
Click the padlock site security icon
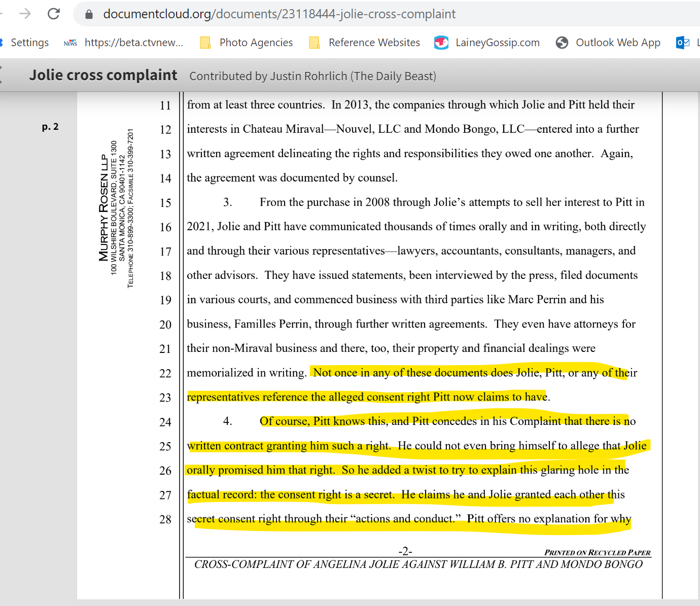89,14
